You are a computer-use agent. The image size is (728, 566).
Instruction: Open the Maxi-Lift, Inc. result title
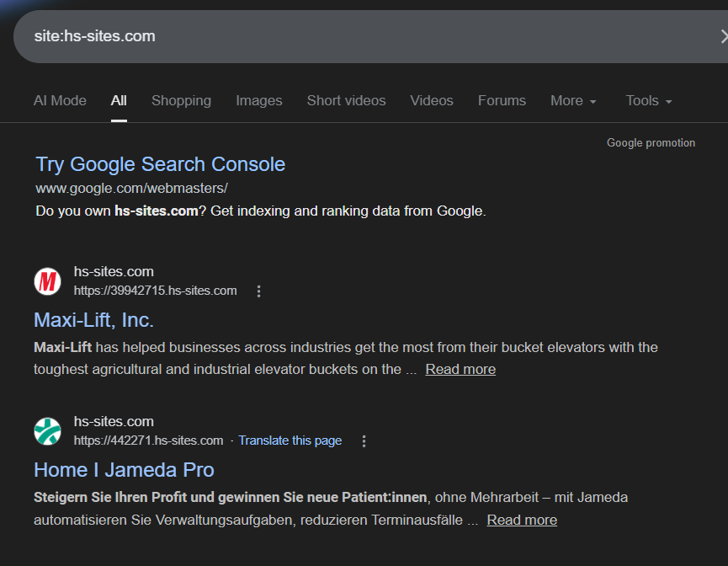93,320
